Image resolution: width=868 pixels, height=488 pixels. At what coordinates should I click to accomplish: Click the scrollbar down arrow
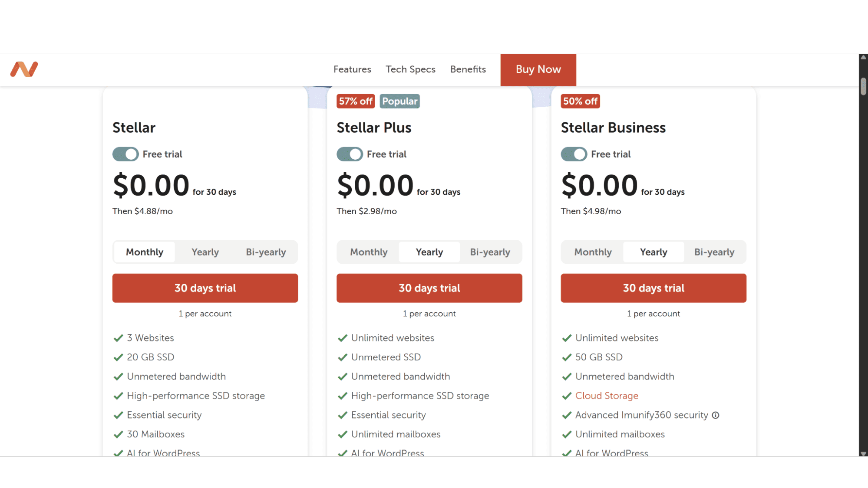point(863,453)
